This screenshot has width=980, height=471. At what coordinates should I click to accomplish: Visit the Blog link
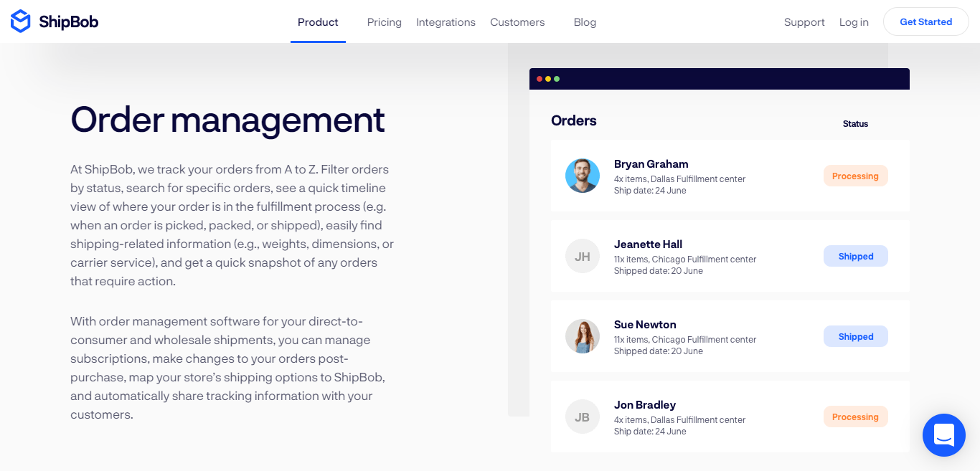click(585, 22)
